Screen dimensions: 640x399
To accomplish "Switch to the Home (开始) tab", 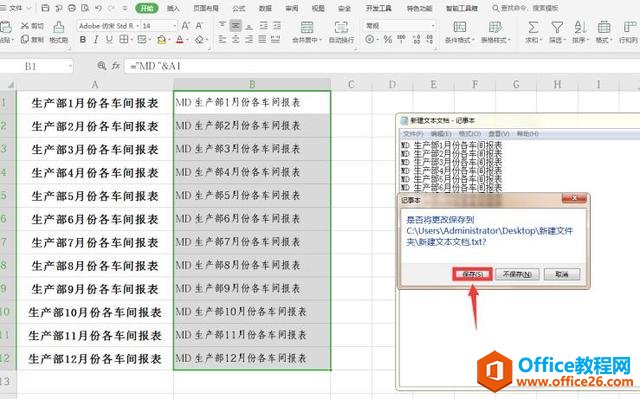I will click(x=147, y=8).
